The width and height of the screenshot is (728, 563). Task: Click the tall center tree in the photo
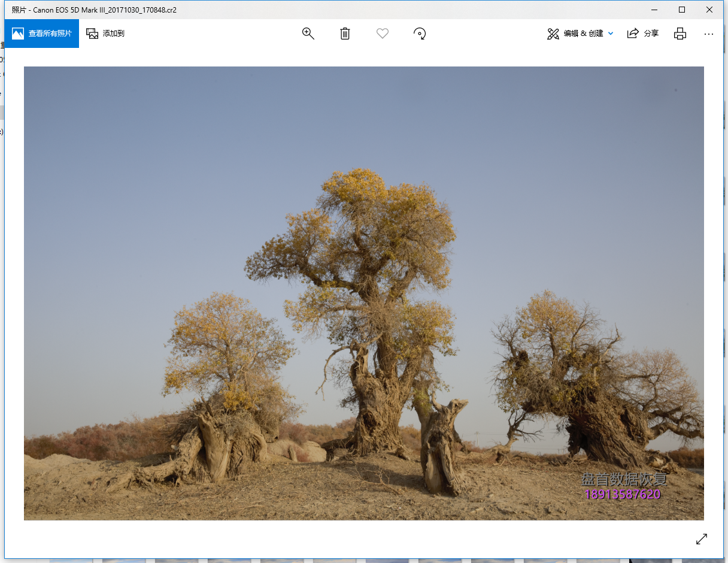tap(371, 299)
